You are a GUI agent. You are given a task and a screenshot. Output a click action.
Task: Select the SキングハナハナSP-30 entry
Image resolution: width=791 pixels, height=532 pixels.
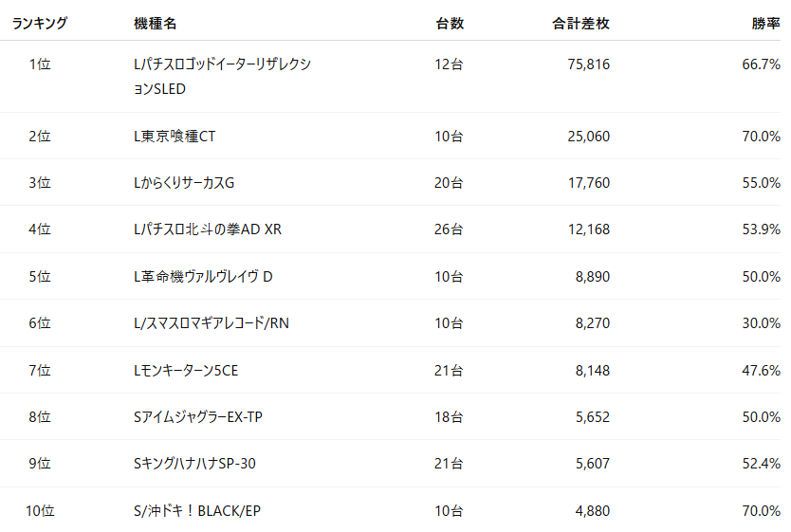coord(194,464)
